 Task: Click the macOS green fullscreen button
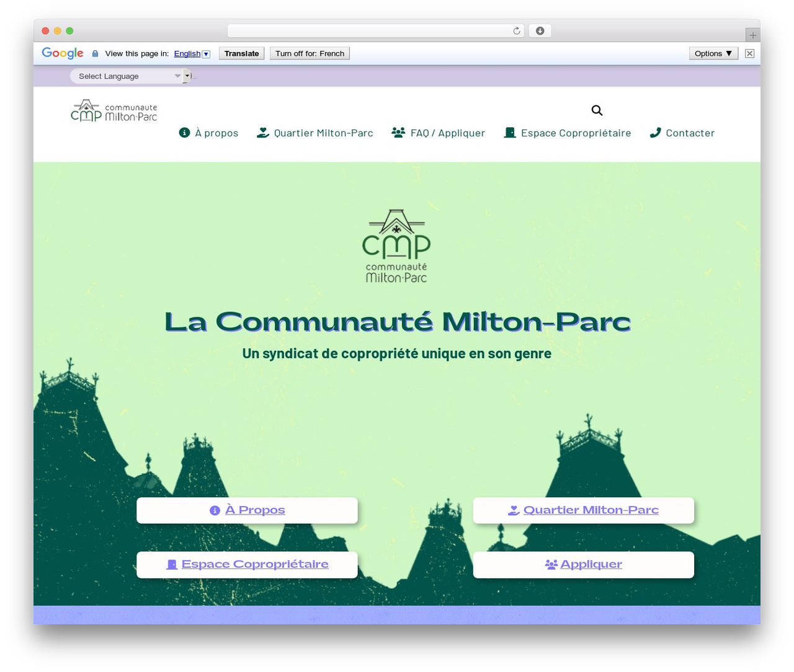(x=69, y=31)
